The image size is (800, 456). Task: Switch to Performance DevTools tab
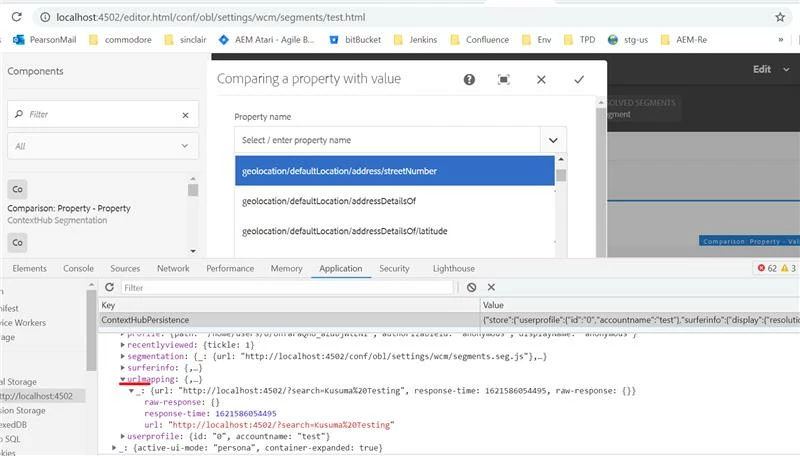click(230, 268)
